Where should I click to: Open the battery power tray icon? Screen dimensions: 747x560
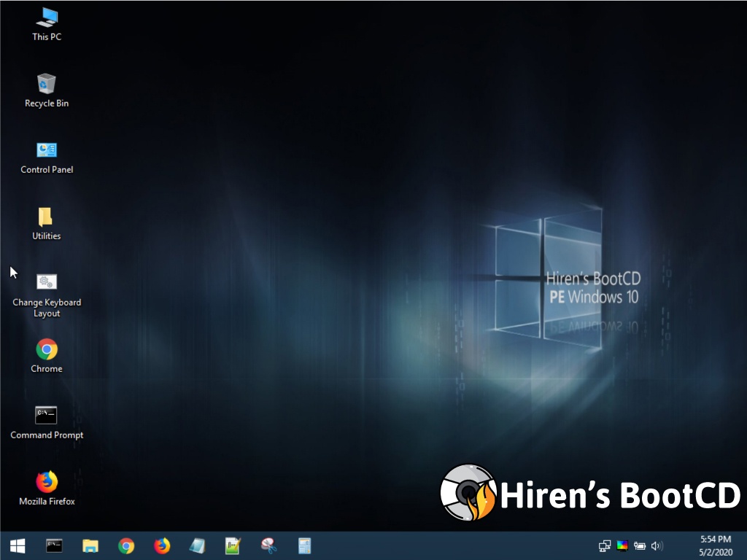point(639,545)
